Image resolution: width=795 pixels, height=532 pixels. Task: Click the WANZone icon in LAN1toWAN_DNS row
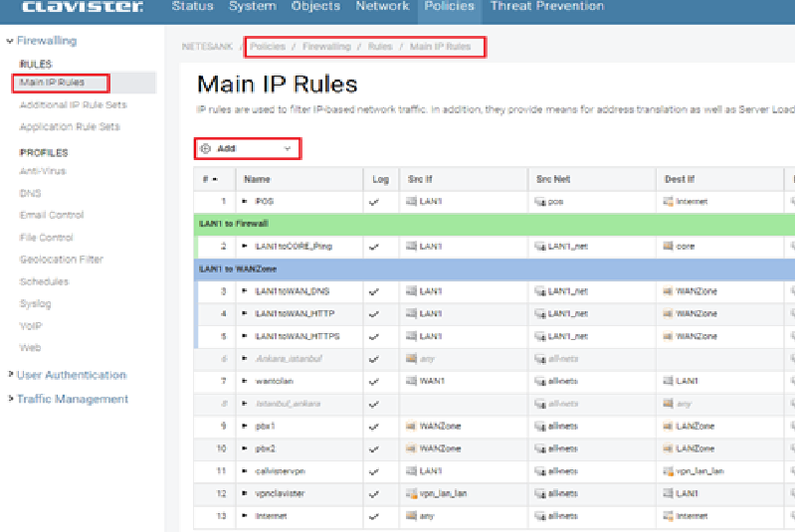click(x=669, y=291)
